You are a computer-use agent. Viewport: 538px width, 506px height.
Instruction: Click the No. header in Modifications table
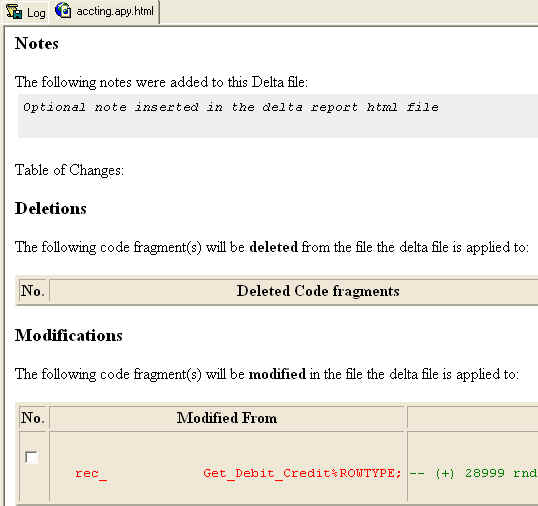coord(33,418)
